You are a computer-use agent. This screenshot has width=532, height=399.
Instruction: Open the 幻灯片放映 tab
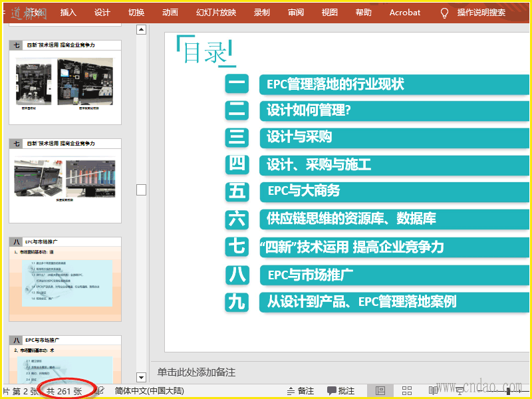click(216, 13)
